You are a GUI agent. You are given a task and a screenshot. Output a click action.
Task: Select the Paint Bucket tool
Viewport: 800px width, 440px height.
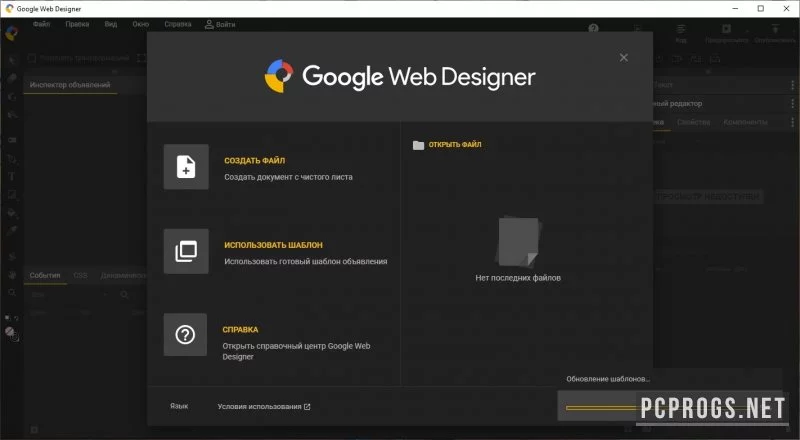(12, 213)
